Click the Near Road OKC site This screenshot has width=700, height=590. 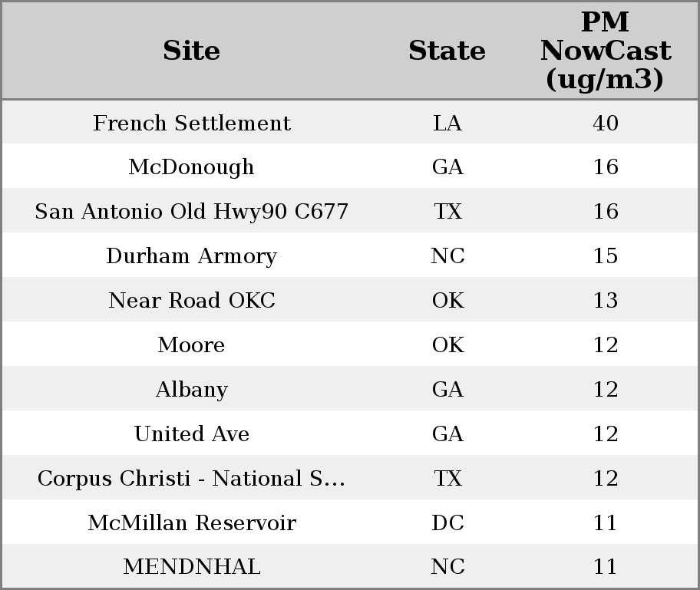(192, 301)
